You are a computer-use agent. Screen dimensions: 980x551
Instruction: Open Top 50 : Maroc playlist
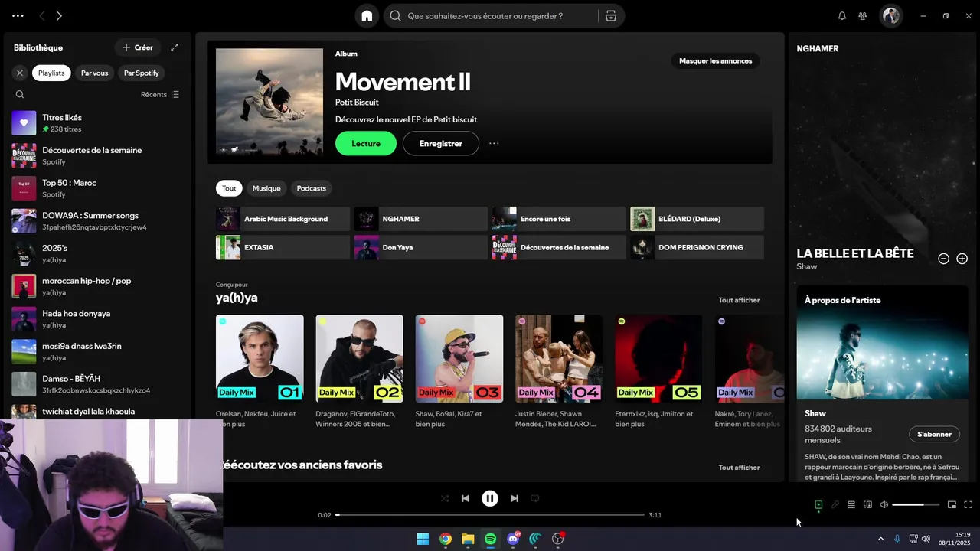tap(96, 188)
